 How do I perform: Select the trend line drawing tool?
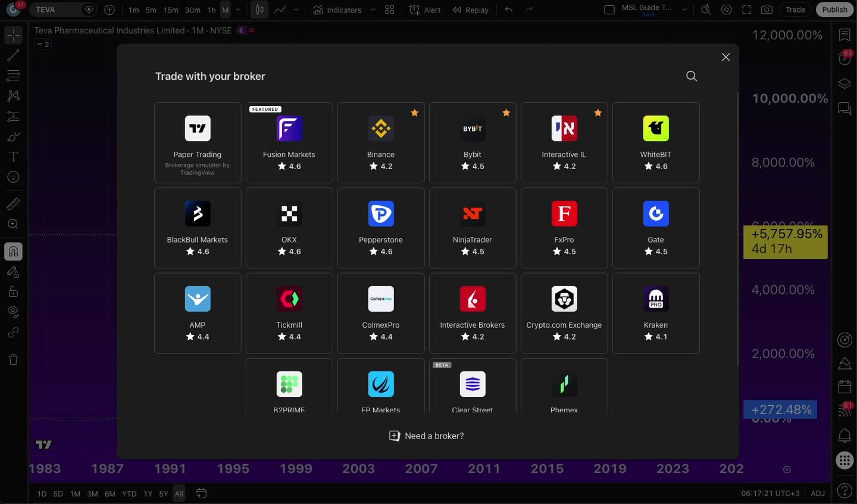coord(13,56)
